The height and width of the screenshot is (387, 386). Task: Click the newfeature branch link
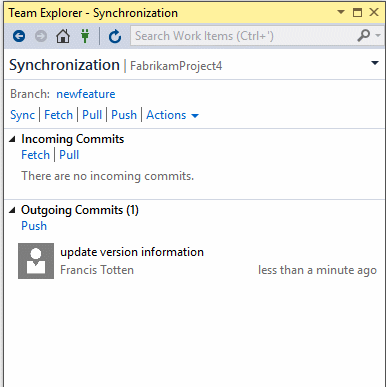tap(86, 94)
